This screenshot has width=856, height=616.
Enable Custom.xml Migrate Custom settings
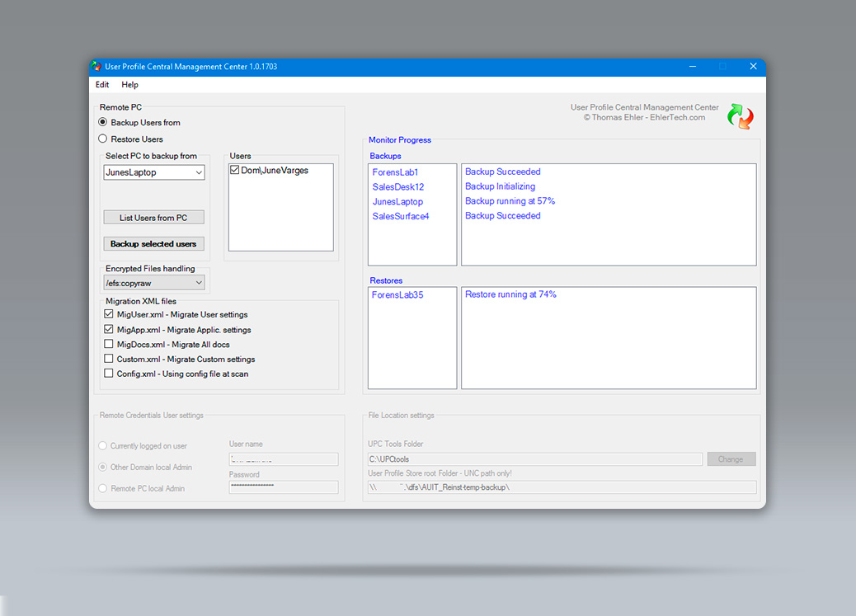[109, 359]
